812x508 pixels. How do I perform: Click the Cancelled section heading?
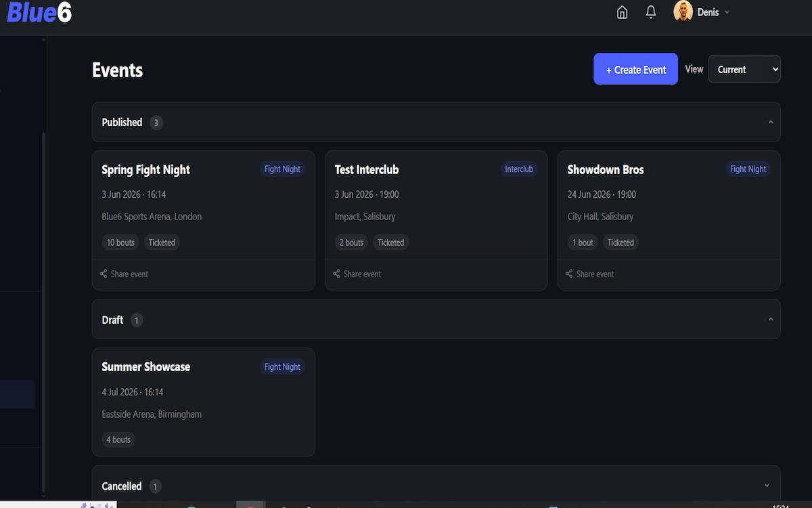point(122,486)
